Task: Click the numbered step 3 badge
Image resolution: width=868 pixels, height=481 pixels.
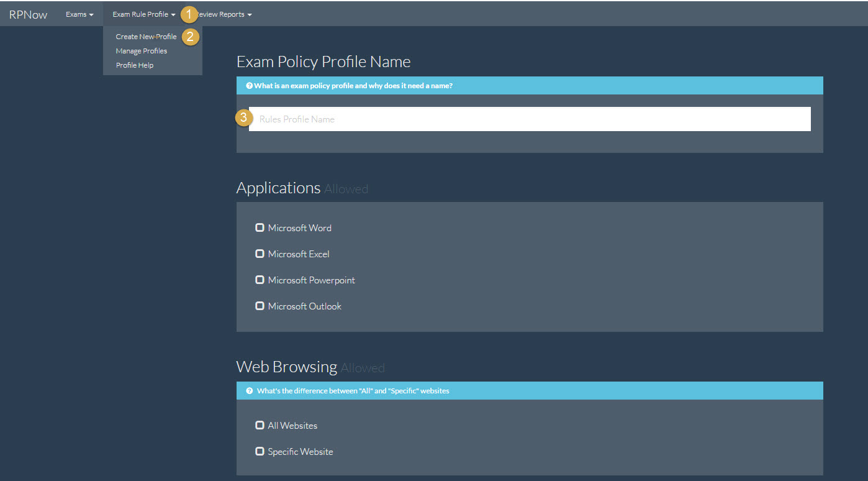Action: (244, 117)
